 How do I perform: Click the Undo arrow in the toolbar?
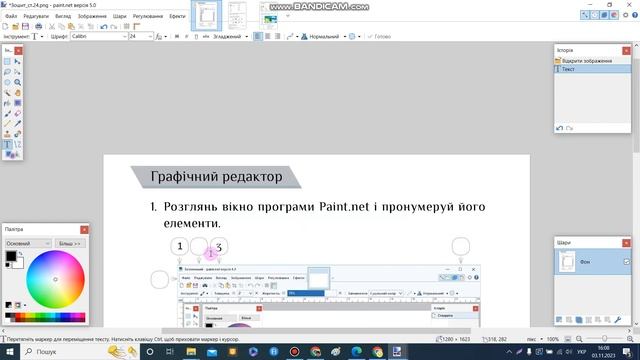(104, 27)
